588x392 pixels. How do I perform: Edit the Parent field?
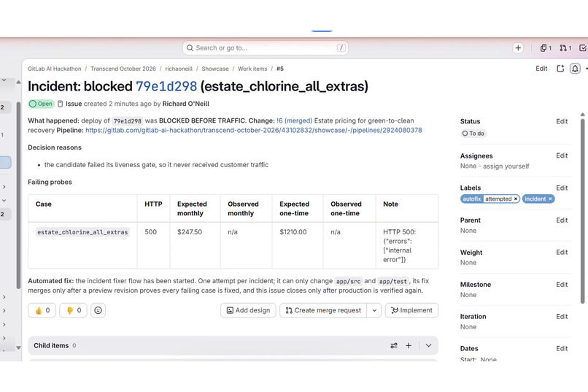[562, 220]
